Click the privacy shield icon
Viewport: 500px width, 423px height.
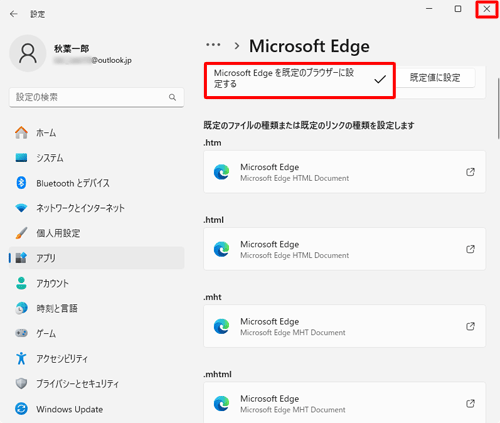point(21,384)
